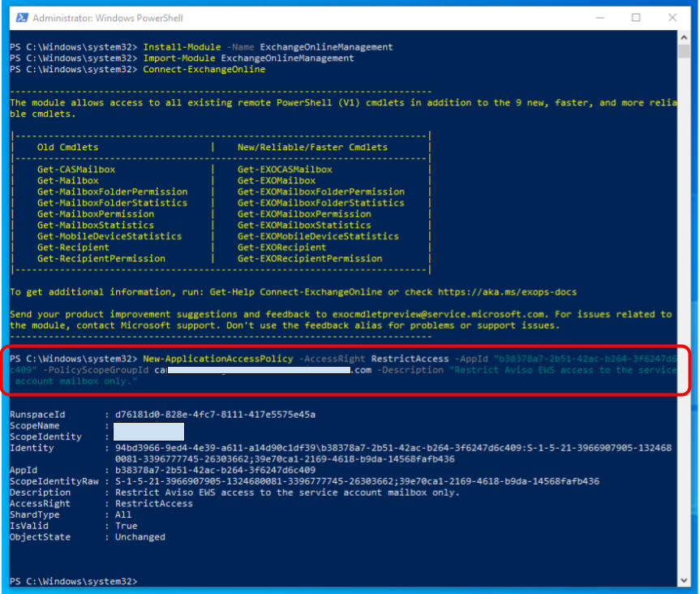This screenshot has height=594, width=700.
Task: Click Get-EXOMailbox in the cmdlet table
Action: (277, 181)
